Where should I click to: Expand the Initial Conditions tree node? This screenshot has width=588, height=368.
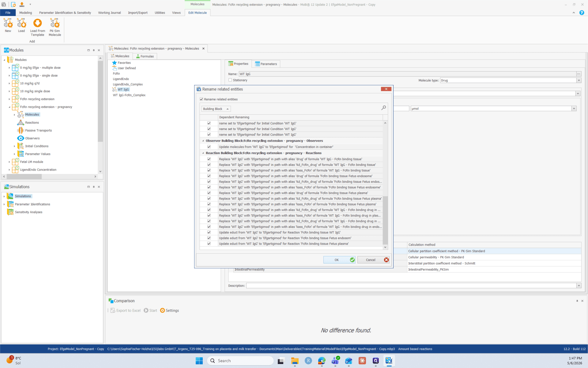(x=14, y=146)
